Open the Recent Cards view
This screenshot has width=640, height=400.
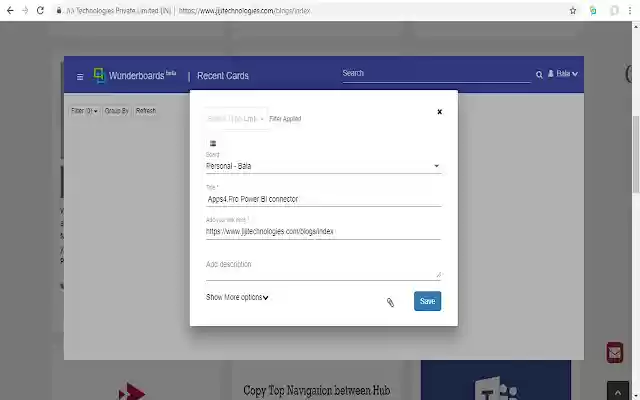pos(223,76)
